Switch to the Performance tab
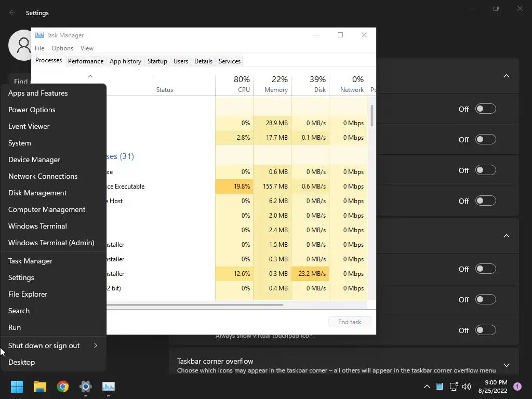This screenshot has height=399, width=532. click(x=86, y=61)
